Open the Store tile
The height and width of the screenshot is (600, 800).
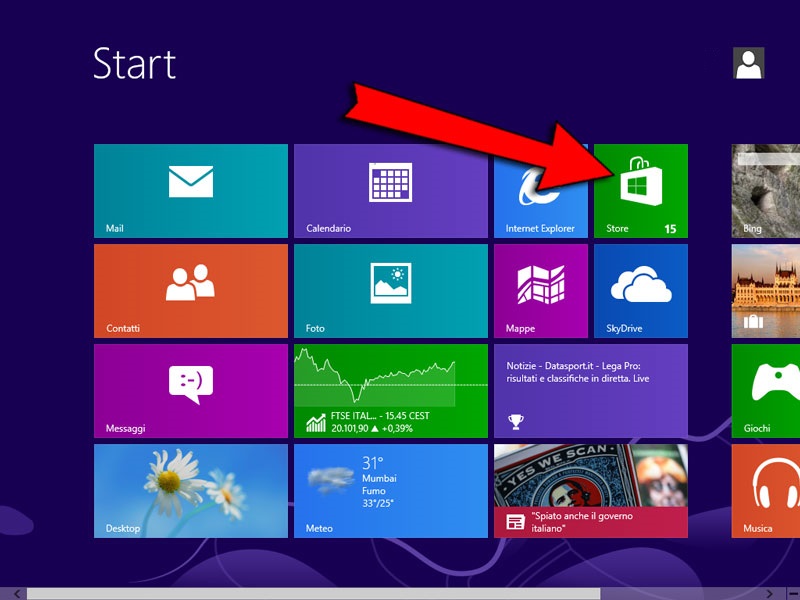click(x=641, y=191)
